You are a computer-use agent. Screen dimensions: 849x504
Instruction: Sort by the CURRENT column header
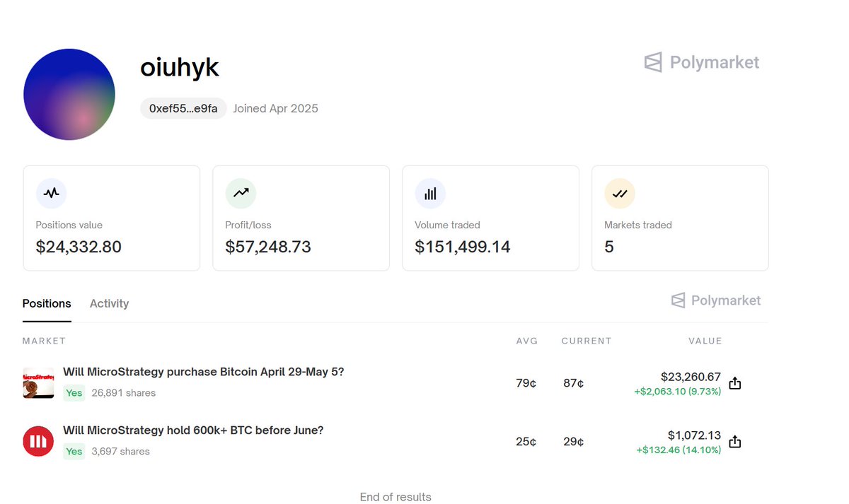587,341
